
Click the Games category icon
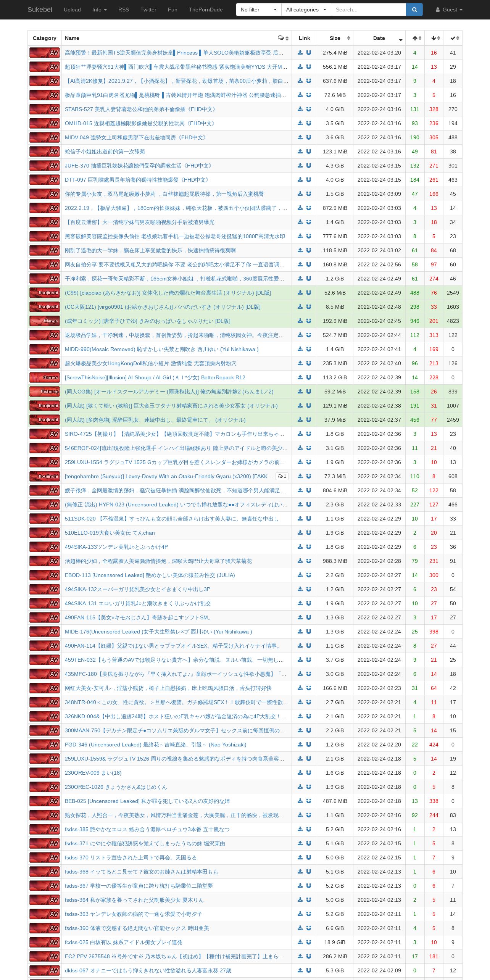[45, 377]
